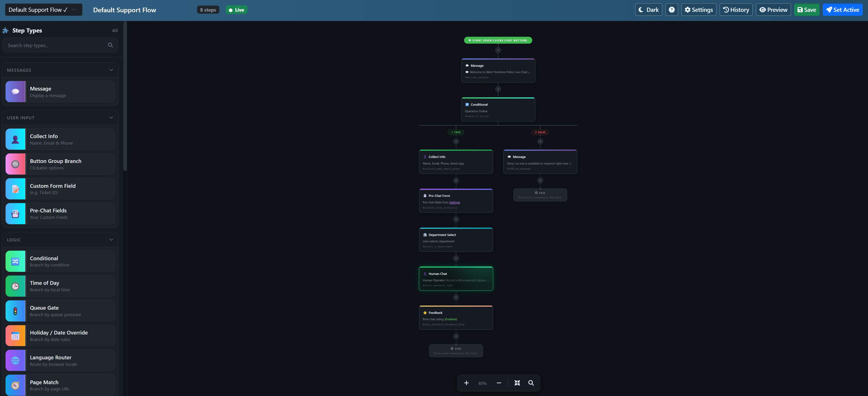Image resolution: width=868 pixels, height=396 pixels.
Task: Click the Conditional branch step icon
Action: point(15,261)
